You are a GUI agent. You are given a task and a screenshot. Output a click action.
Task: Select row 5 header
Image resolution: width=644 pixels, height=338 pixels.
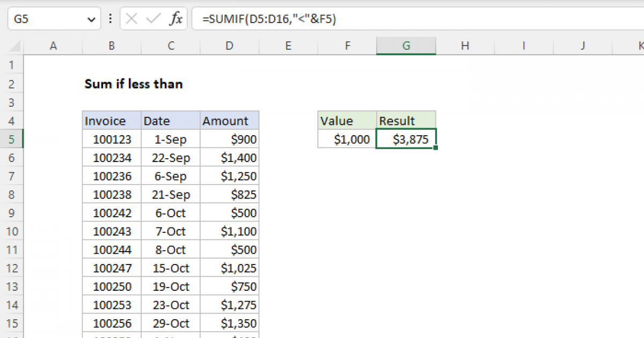12,139
